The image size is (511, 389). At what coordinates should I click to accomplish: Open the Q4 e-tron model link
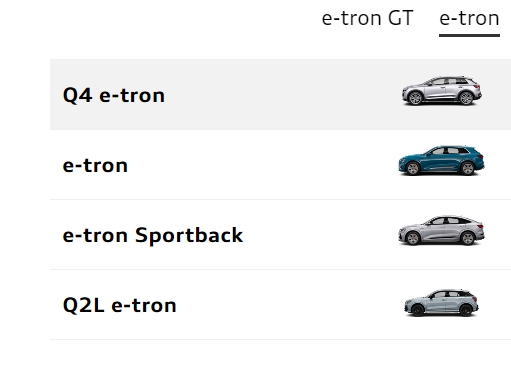[x=114, y=96]
